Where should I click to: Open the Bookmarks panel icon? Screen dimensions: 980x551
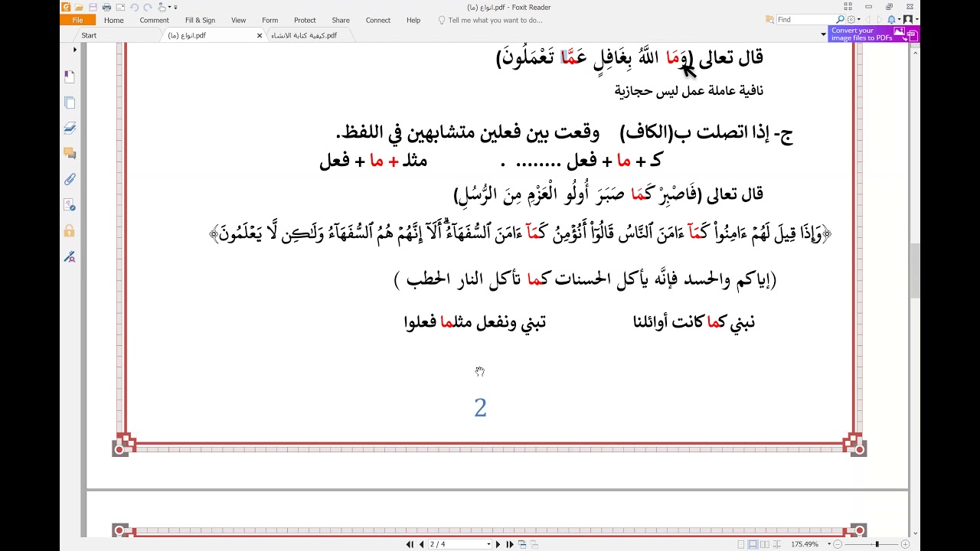click(x=70, y=77)
